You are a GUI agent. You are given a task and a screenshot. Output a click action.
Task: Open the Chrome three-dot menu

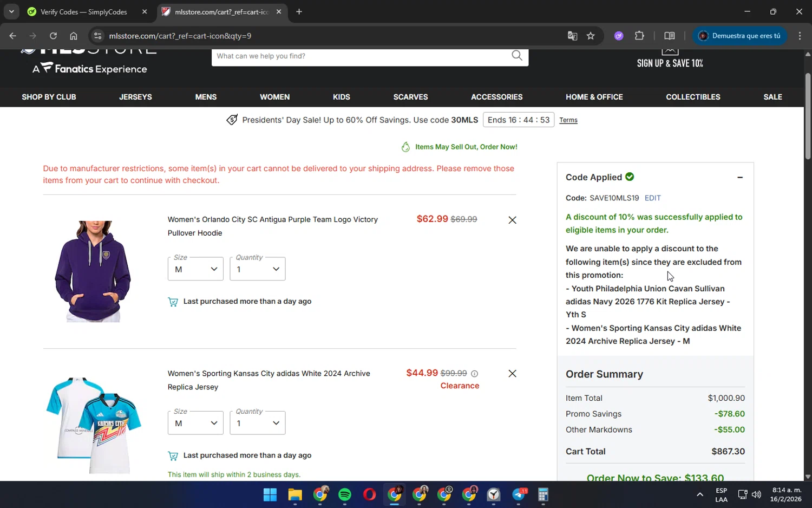(800, 36)
